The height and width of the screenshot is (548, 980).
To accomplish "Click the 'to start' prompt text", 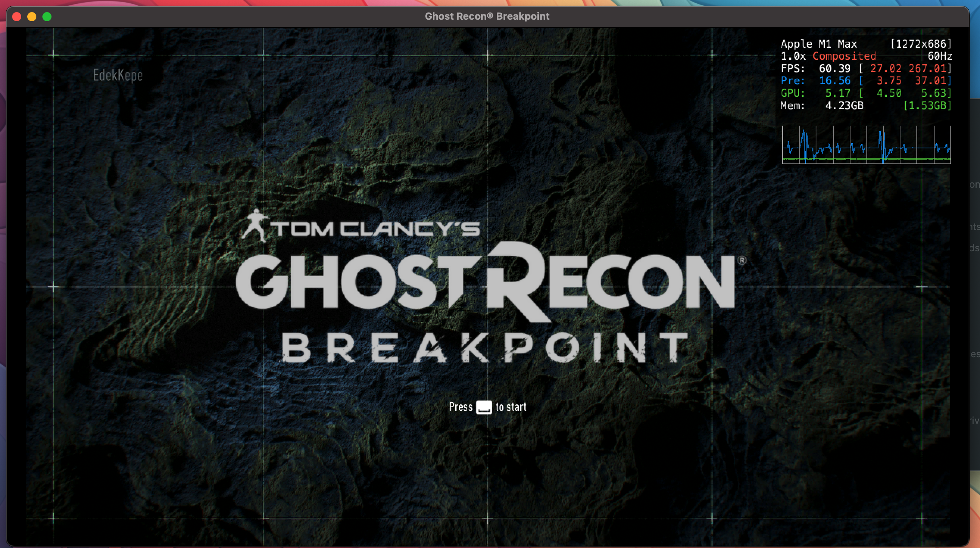I will click(511, 407).
